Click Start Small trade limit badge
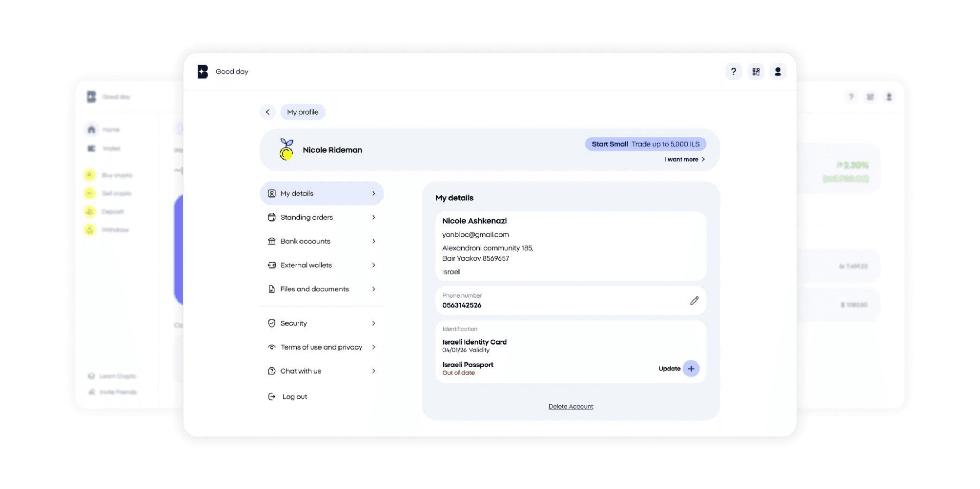 [645, 144]
